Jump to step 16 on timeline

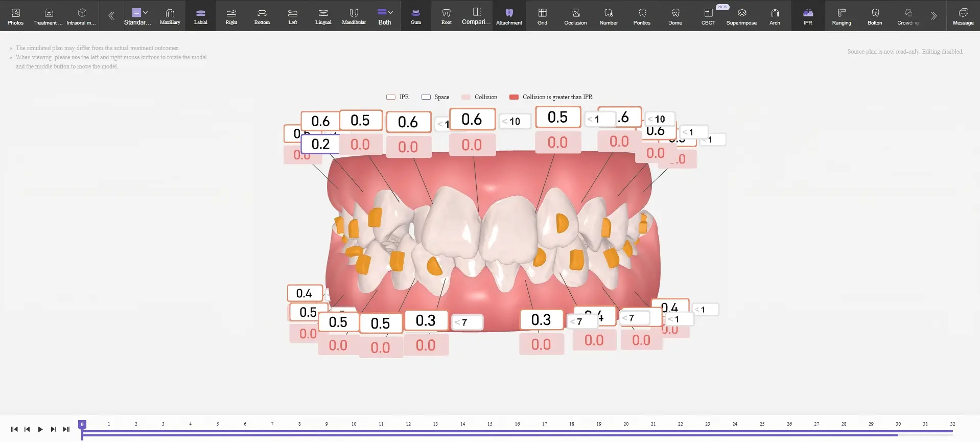[x=517, y=424]
